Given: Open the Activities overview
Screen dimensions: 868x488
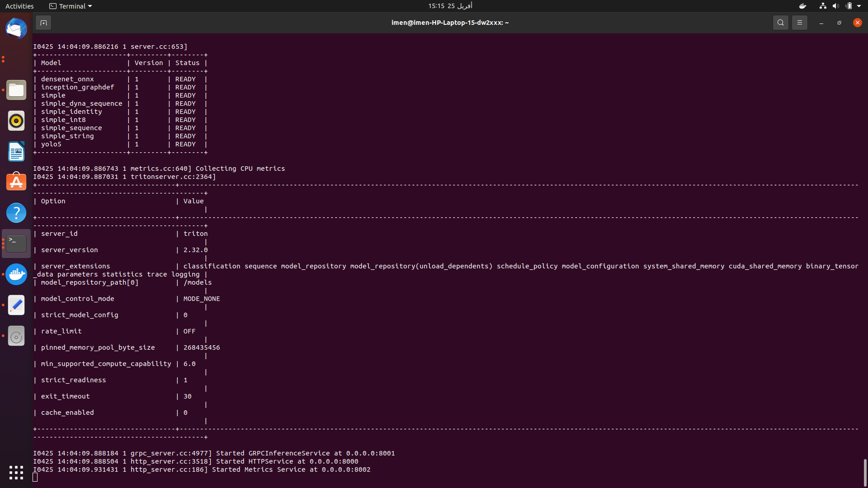Looking at the screenshot, I should click(19, 6).
